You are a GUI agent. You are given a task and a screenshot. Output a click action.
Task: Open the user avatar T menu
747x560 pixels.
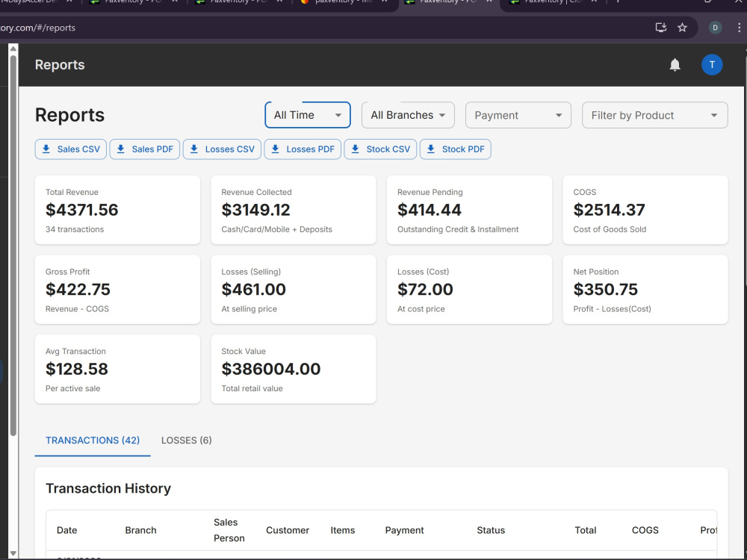pos(712,65)
